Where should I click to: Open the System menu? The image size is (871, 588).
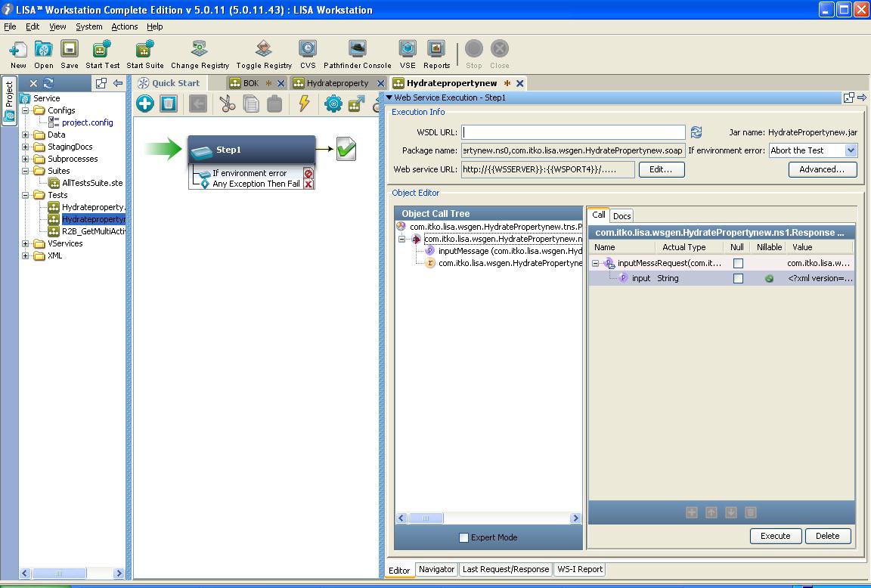[89, 26]
